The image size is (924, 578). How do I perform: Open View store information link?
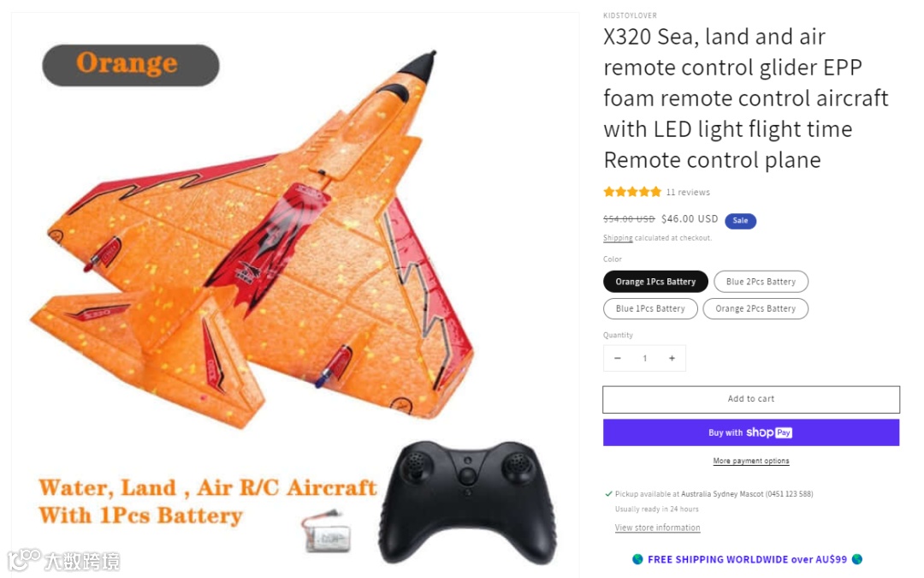point(658,527)
